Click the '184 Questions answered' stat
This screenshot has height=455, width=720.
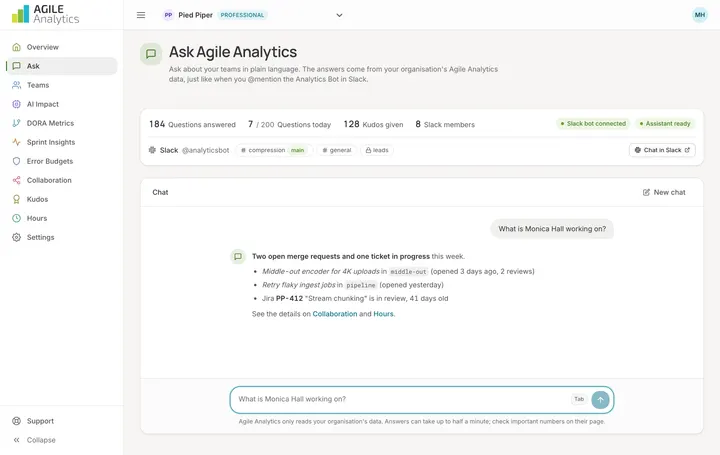192,124
